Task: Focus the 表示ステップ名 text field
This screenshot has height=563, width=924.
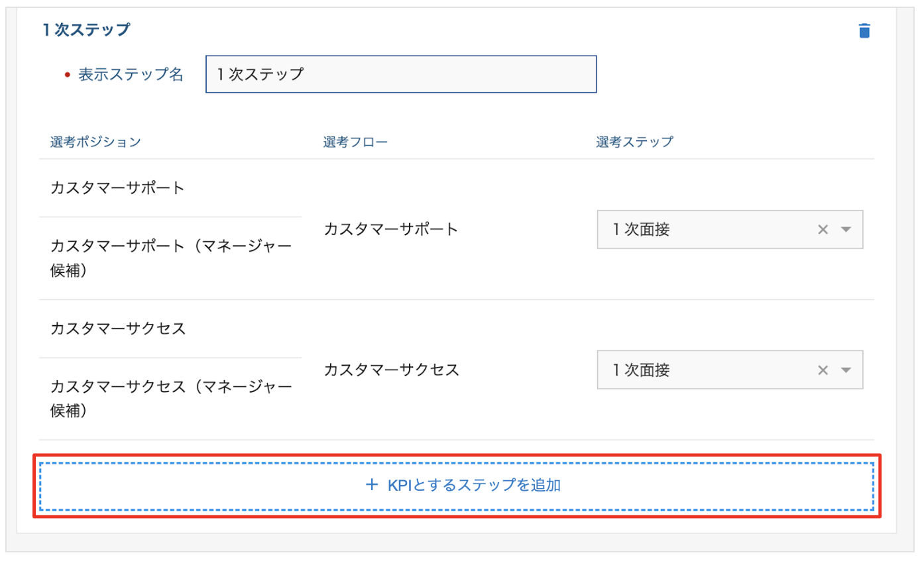Action: coord(401,74)
